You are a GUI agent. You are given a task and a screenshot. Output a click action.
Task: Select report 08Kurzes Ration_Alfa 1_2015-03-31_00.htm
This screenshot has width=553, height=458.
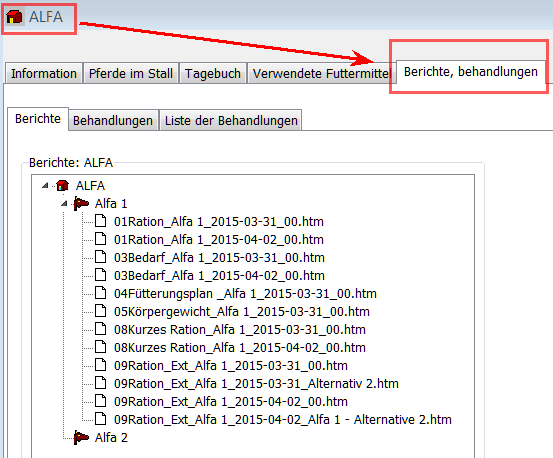click(x=240, y=329)
